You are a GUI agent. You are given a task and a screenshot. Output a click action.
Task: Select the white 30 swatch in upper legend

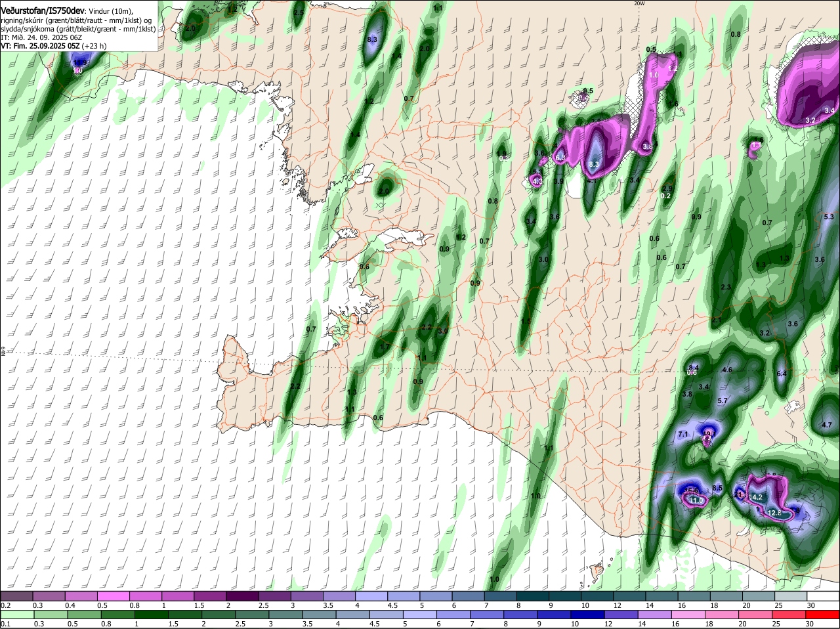point(823,596)
